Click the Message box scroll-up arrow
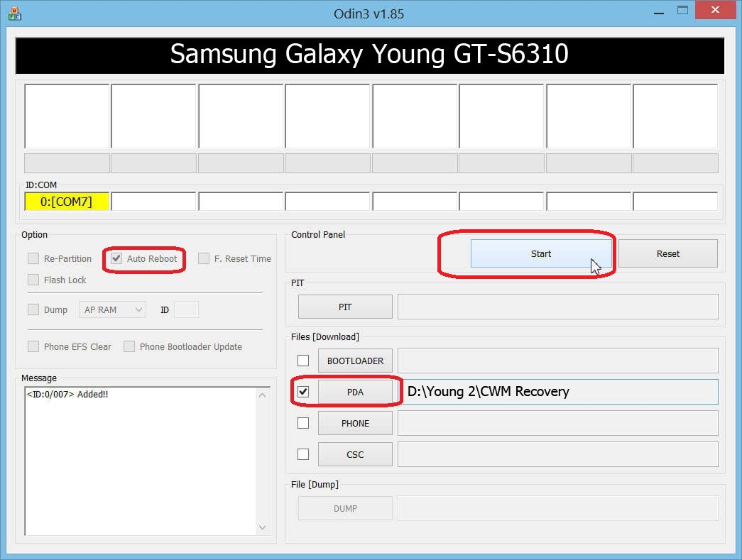Viewport: 742px width, 560px height. click(x=262, y=395)
